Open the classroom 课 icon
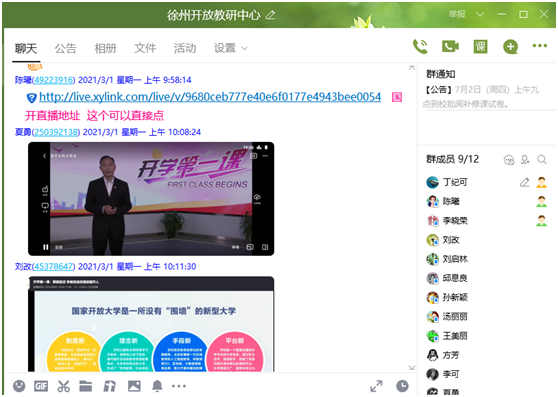The width and height of the screenshot is (558, 397). point(480,47)
